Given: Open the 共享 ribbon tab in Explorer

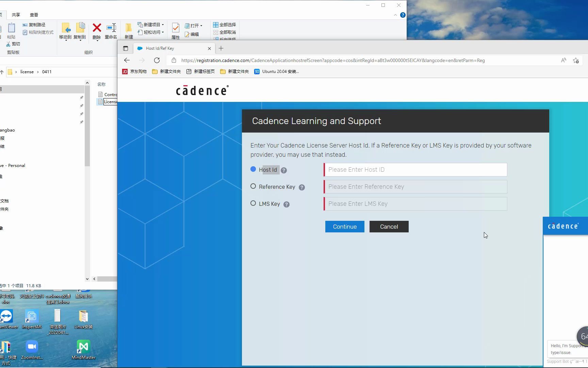Looking at the screenshot, I should (16, 15).
